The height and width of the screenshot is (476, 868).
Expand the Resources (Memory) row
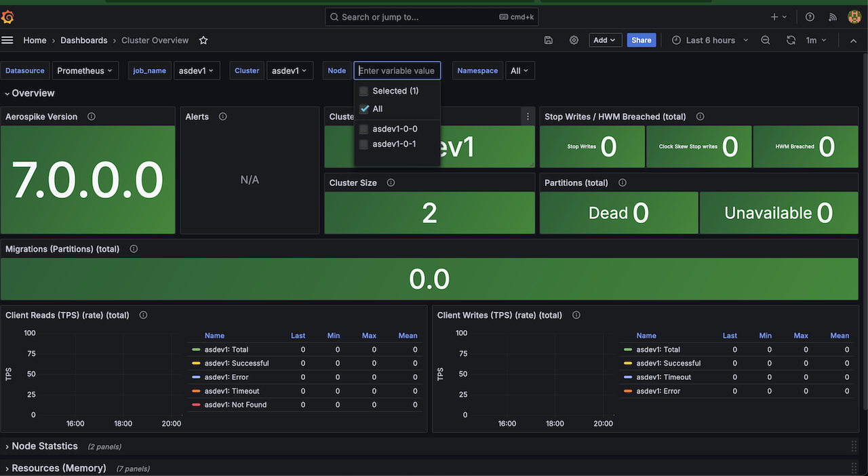point(56,468)
